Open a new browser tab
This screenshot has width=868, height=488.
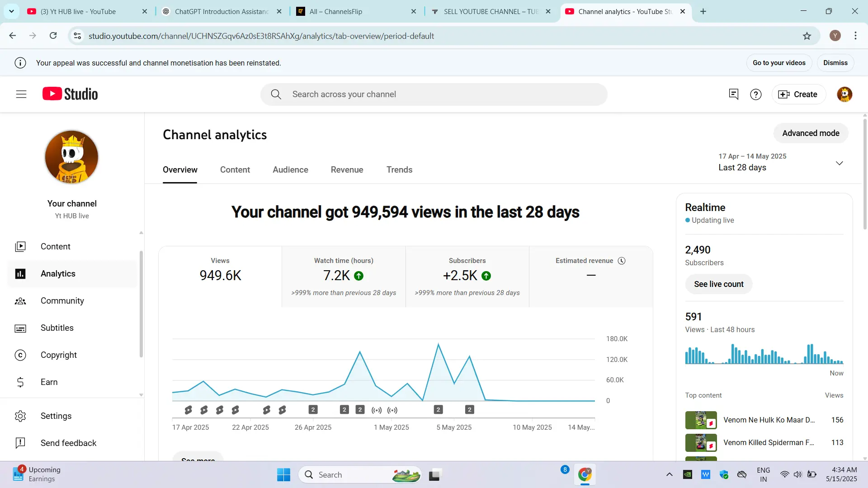point(703,11)
